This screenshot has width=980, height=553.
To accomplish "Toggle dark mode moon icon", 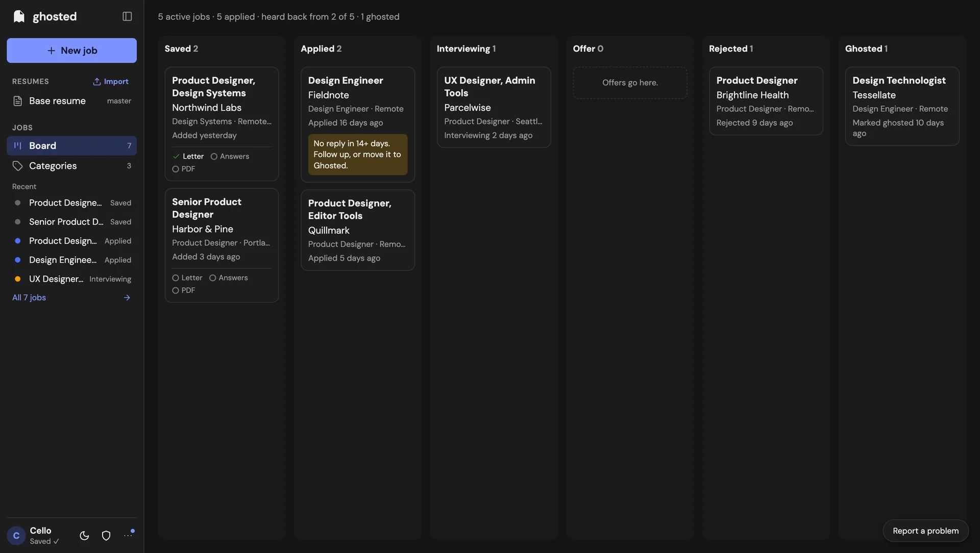I will (84, 536).
